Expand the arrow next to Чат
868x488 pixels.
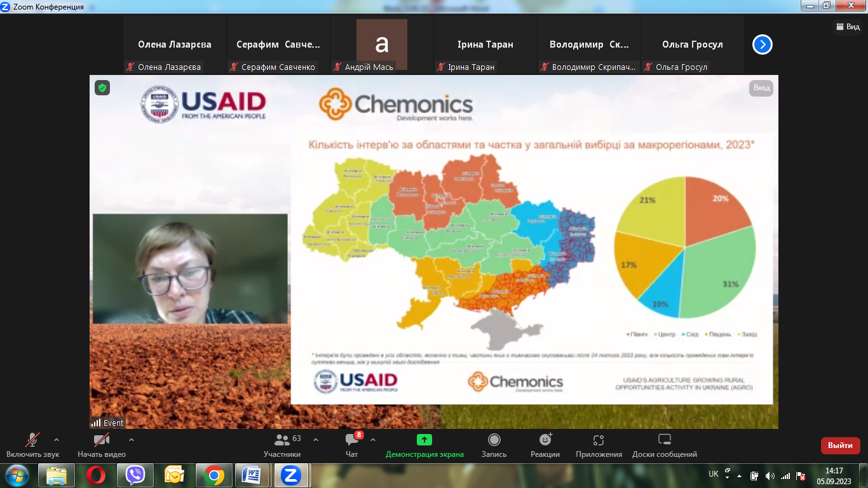[x=373, y=440]
